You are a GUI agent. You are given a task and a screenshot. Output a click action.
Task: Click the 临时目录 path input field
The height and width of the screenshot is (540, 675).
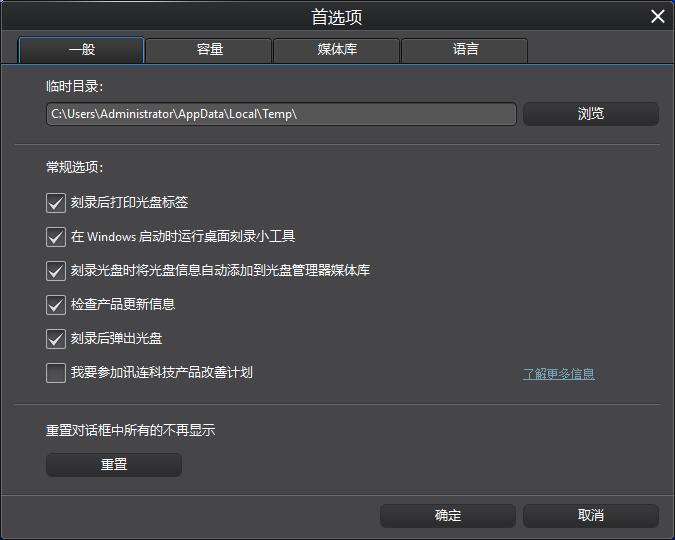tap(281, 114)
